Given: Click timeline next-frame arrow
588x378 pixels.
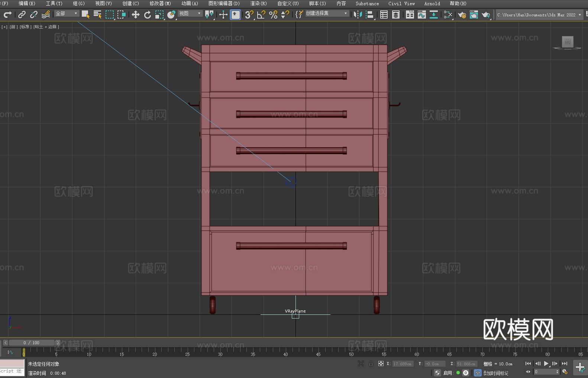Looking at the screenshot, I should coord(58,343).
